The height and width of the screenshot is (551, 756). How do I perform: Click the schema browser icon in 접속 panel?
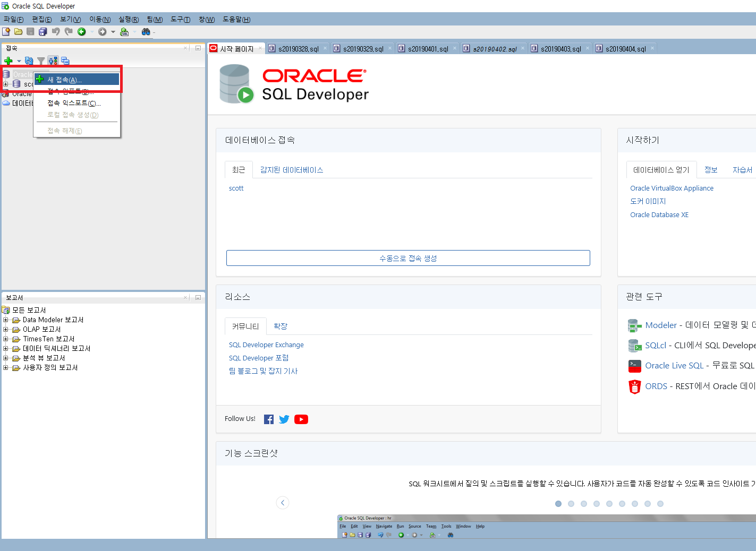point(53,61)
